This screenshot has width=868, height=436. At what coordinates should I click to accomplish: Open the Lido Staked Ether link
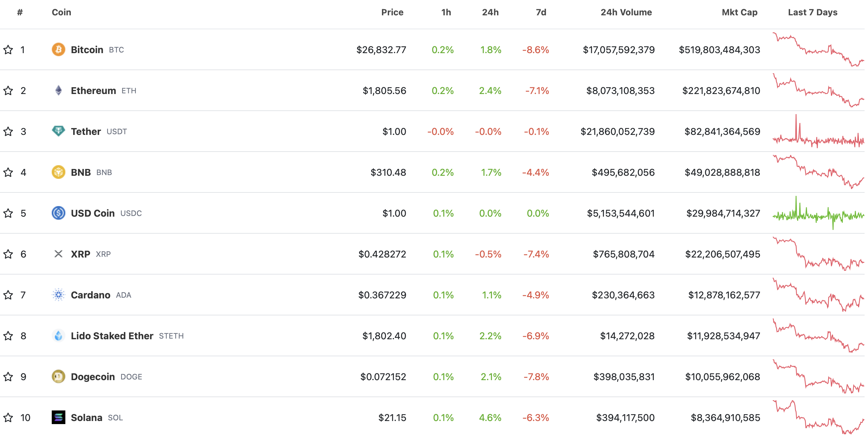coord(112,336)
